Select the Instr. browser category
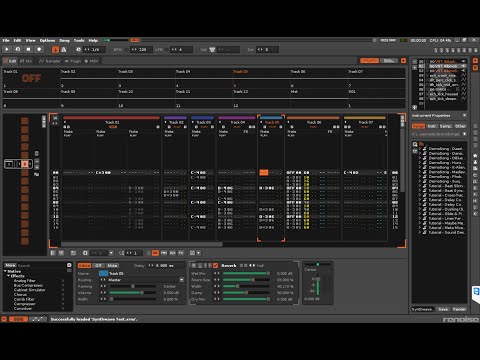The width and height of the screenshot is (480, 360). 432,126
